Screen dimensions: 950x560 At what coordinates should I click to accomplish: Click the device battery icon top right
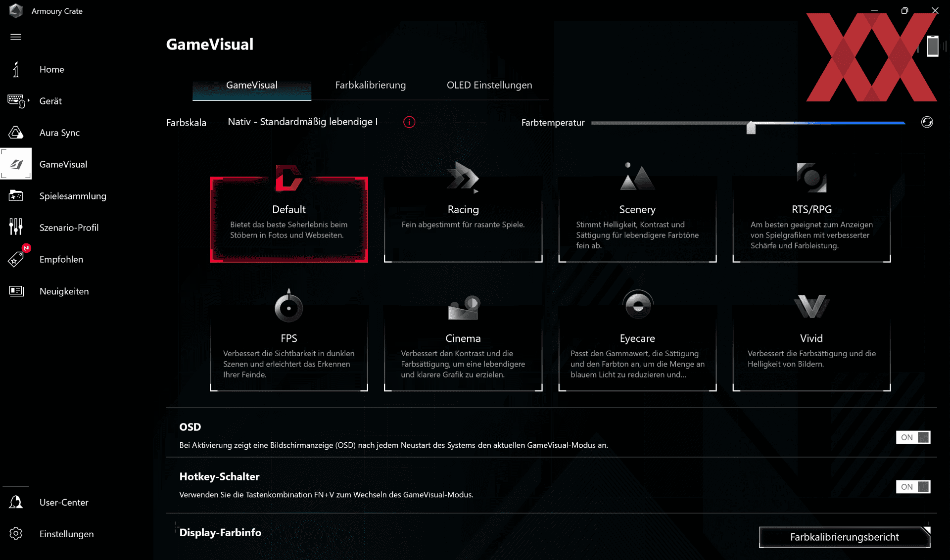(933, 46)
